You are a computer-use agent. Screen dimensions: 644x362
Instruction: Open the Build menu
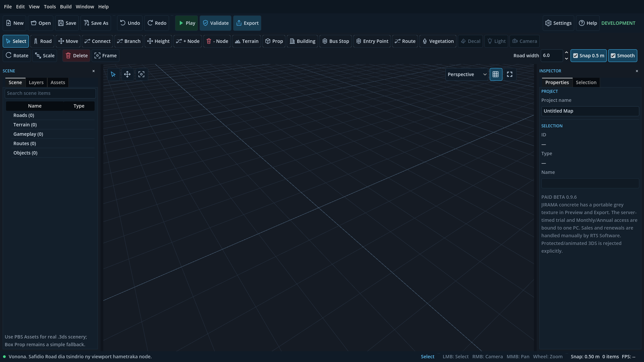66,7
